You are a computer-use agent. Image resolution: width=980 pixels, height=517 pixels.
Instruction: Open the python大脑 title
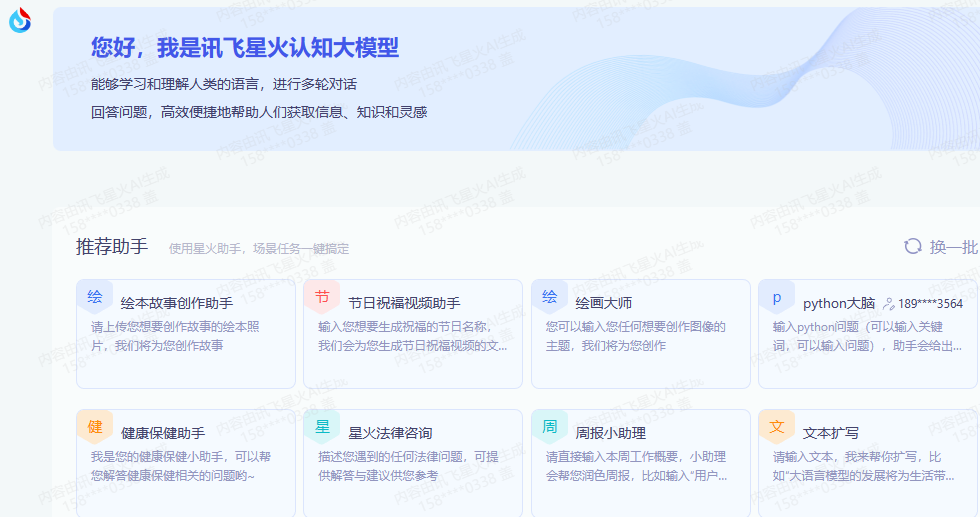pos(838,303)
